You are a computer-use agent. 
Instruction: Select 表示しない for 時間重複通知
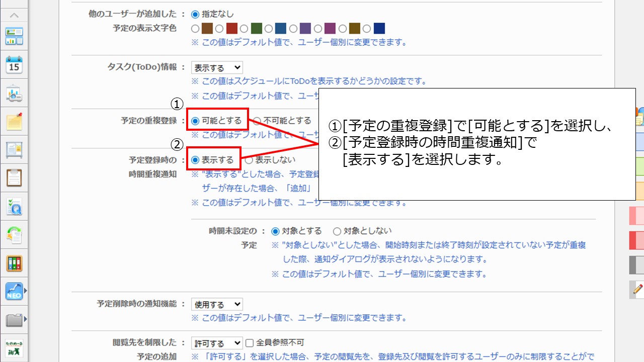pyautogui.click(x=249, y=160)
